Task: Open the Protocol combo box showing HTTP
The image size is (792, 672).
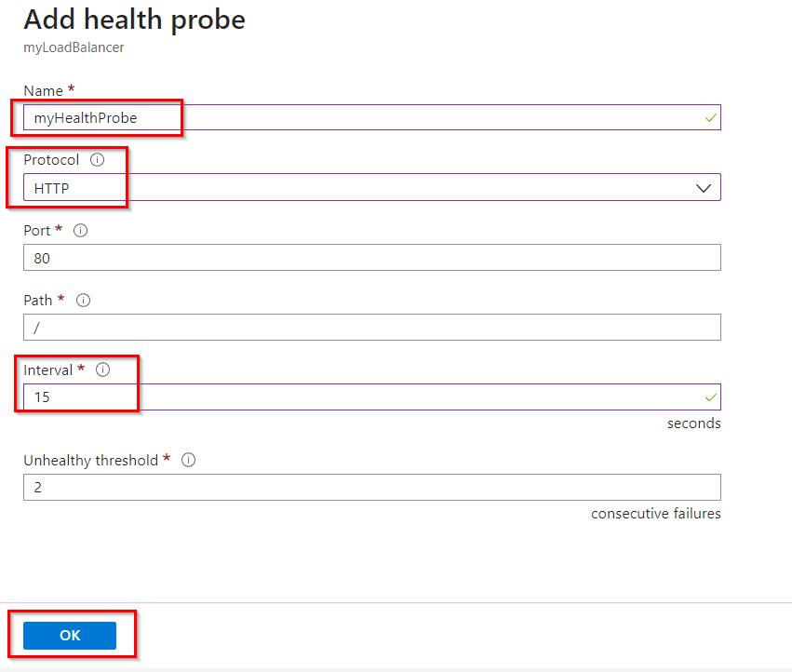Action: tap(372, 187)
